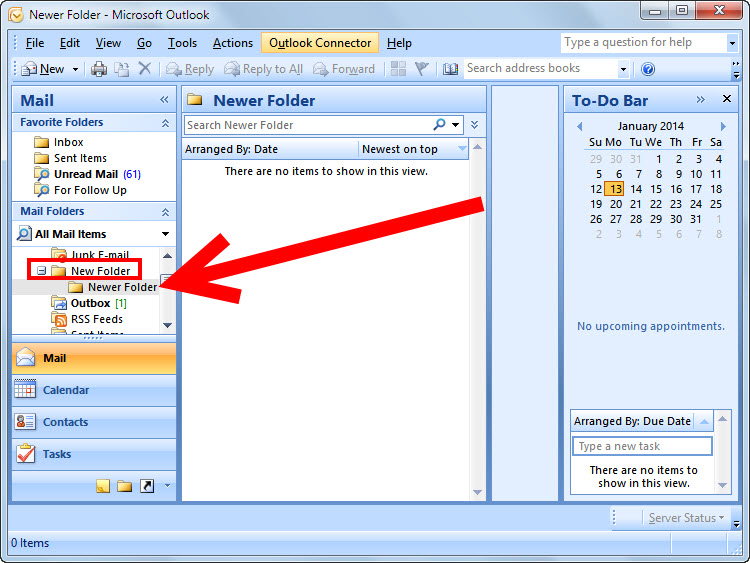Click the folder list scroll down arrow
The height and width of the screenshot is (563, 750).
pos(167,325)
